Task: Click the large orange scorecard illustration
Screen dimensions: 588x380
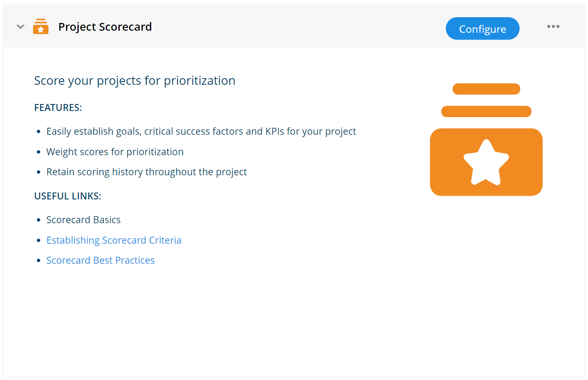Action: [x=486, y=162]
